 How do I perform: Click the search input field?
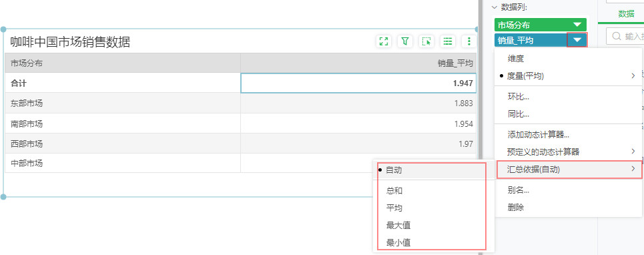point(625,37)
